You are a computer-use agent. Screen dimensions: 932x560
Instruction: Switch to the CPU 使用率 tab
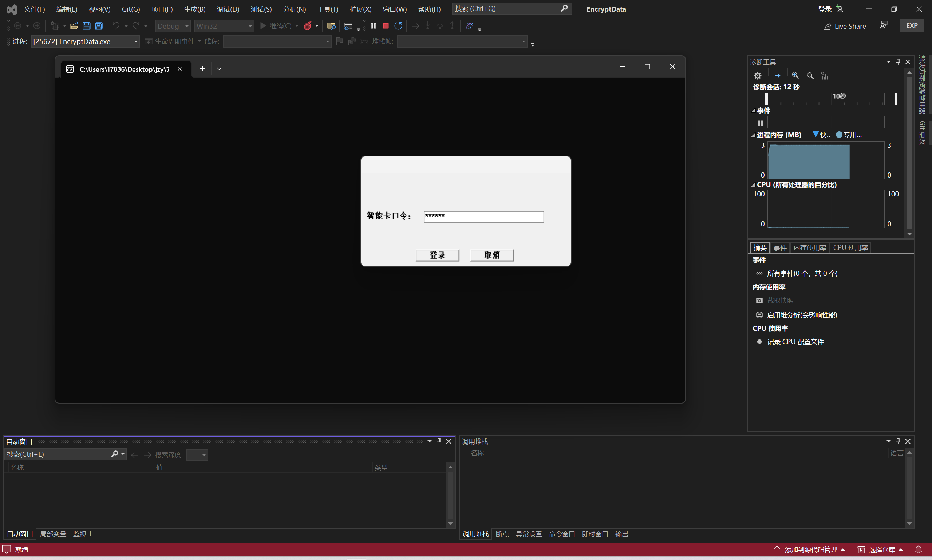click(850, 247)
